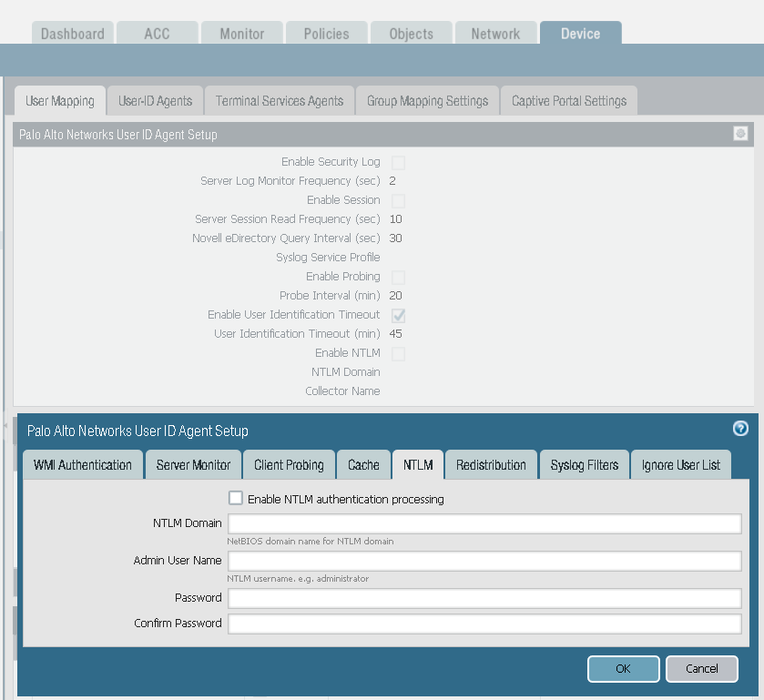The width and height of the screenshot is (764, 700).
Task: Click 'NetBIOS domain name for NTLM domain' hint
Action: tap(311, 542)
